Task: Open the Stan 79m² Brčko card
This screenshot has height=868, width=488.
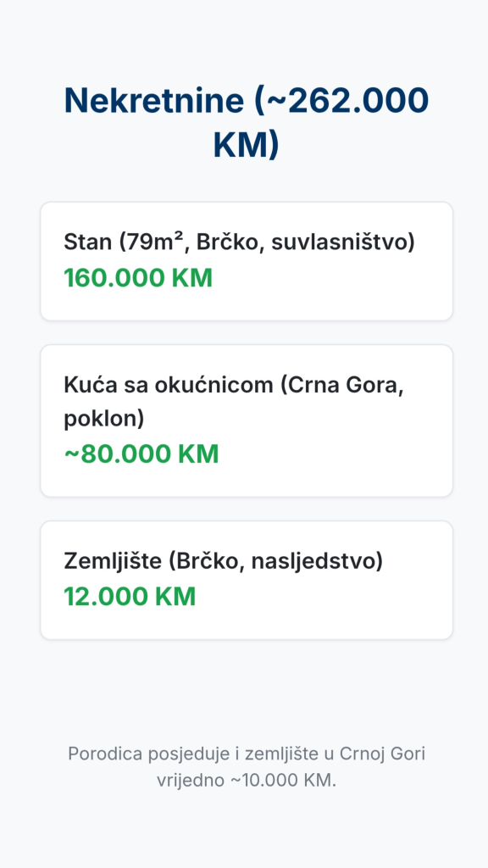Action: (247, 261)
